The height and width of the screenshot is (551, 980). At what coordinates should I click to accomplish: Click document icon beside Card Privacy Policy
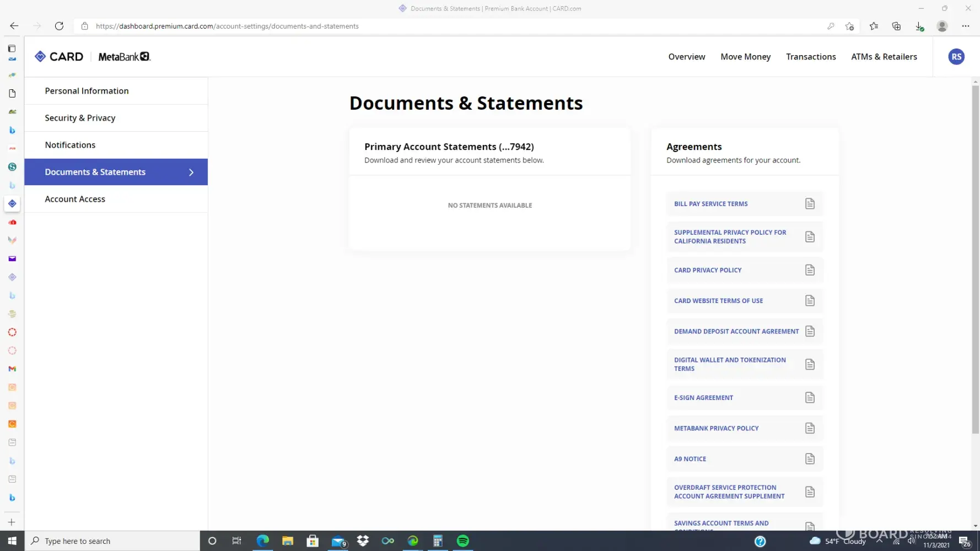[x=809, y=270]
